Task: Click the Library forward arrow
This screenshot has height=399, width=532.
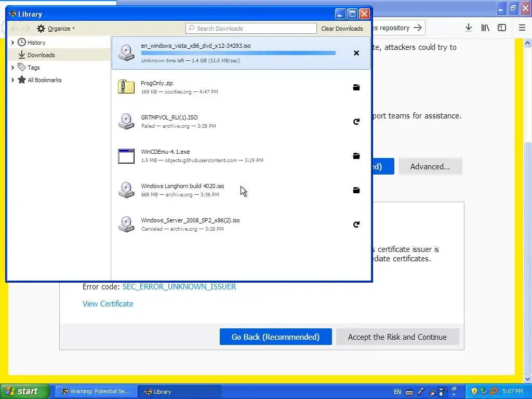Action: [x=26, y=29]
